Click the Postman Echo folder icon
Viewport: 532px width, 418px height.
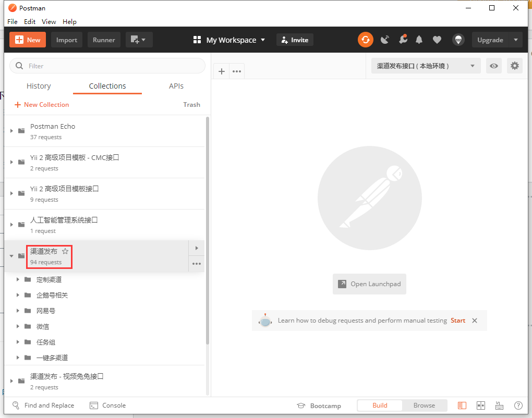pyautogui.click(x=21, y=130)
